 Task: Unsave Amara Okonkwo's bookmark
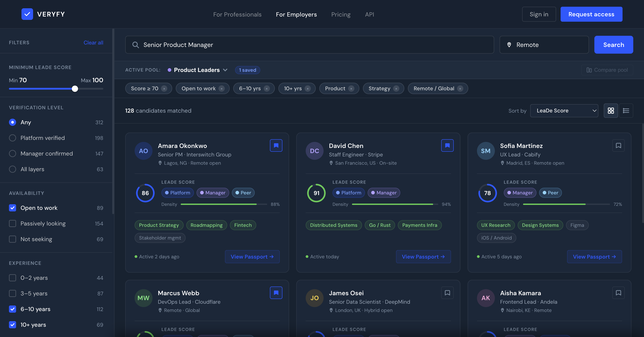click(276, 145)
